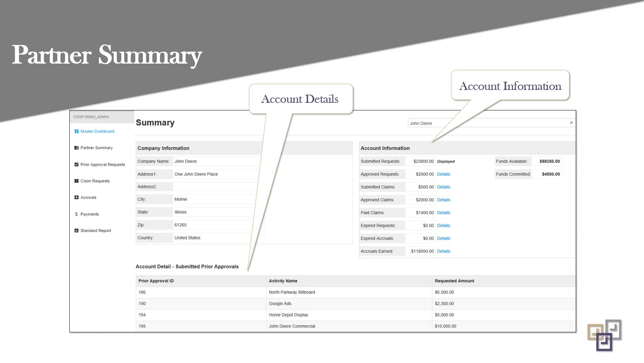644x363 pixels.
Task: View Details for Expired Requests
Action: click(x=443, y=225)
